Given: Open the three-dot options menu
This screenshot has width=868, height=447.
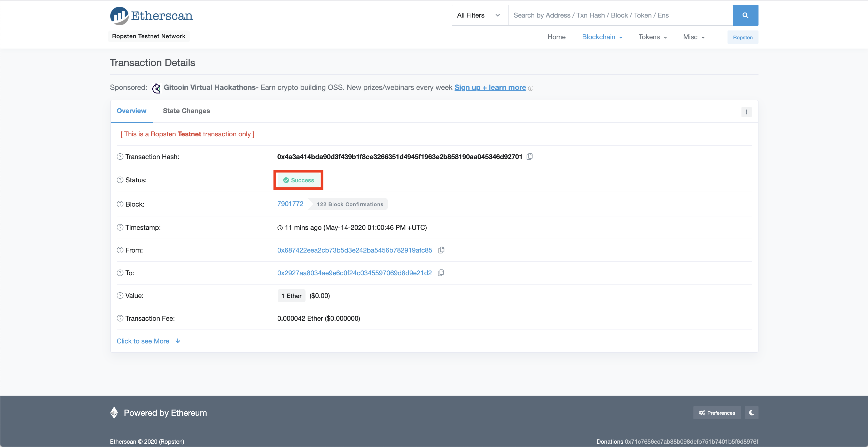Looking at the screenshot, I should point(746,112).
